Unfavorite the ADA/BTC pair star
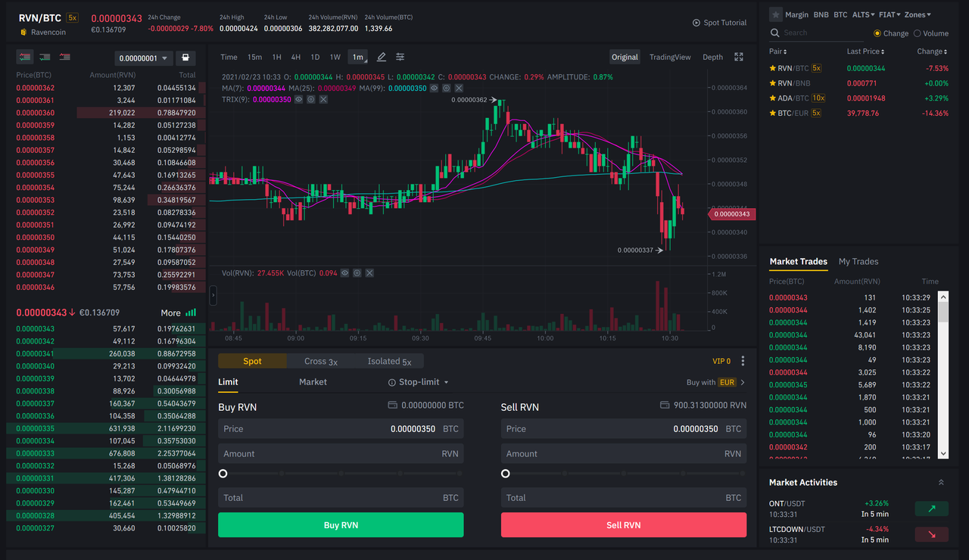The image size is (969, 560). click(x=773, y=98)
